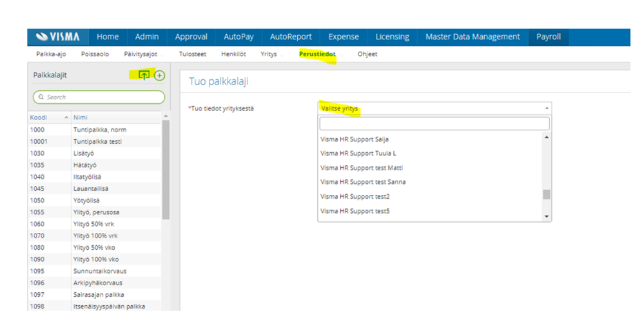644x320 pixels.
Task: Click the Palkkalajit list scrollbar thumb
Action: (166, 169)
